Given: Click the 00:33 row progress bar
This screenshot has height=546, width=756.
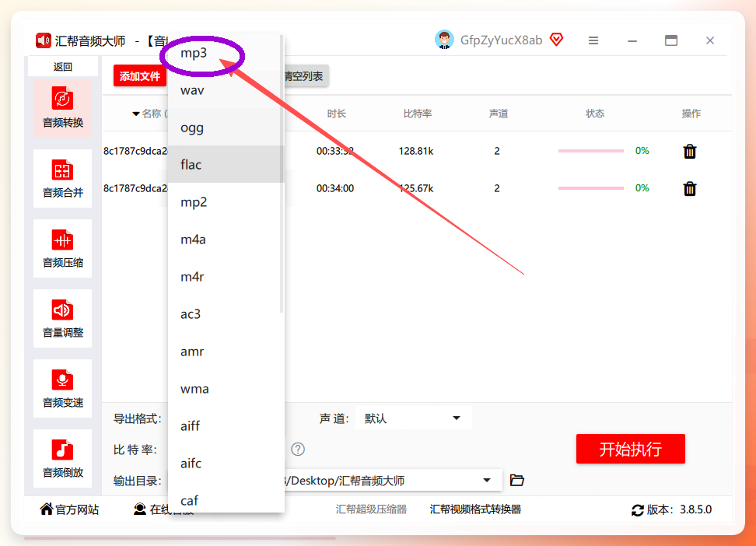Looking at the screenshot, I should [590, 151].
